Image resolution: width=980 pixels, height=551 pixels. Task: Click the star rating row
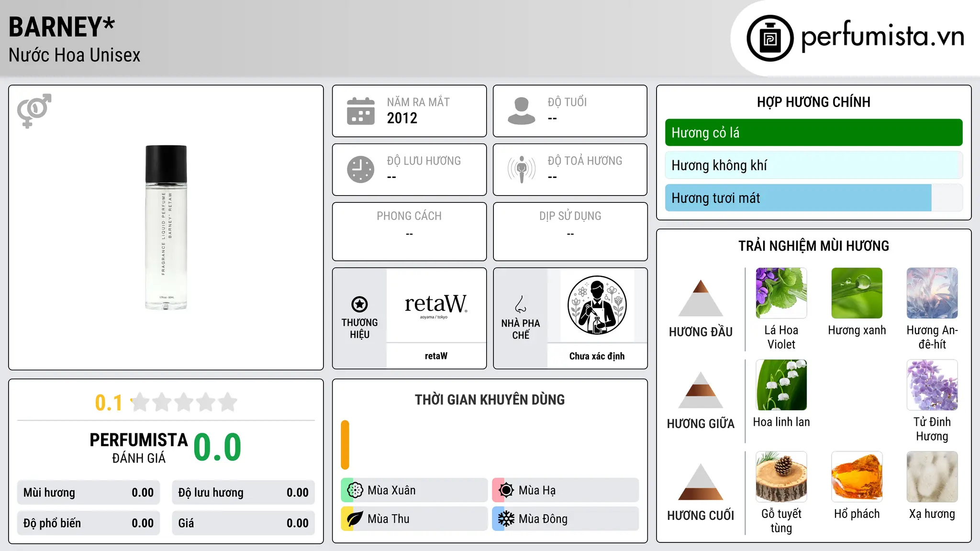click(x=184, y=402)
